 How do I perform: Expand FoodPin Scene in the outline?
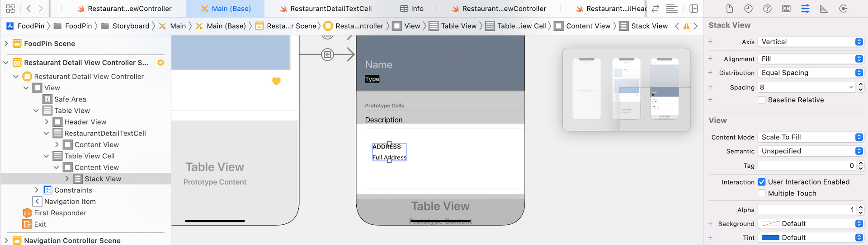click(x=6, y=44)
